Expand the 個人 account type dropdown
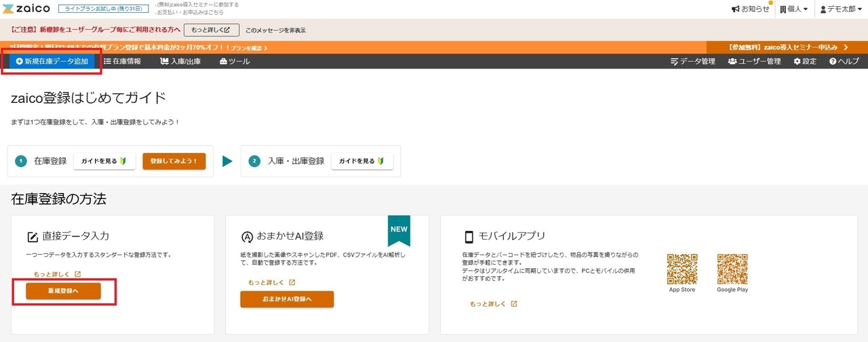 793,9
